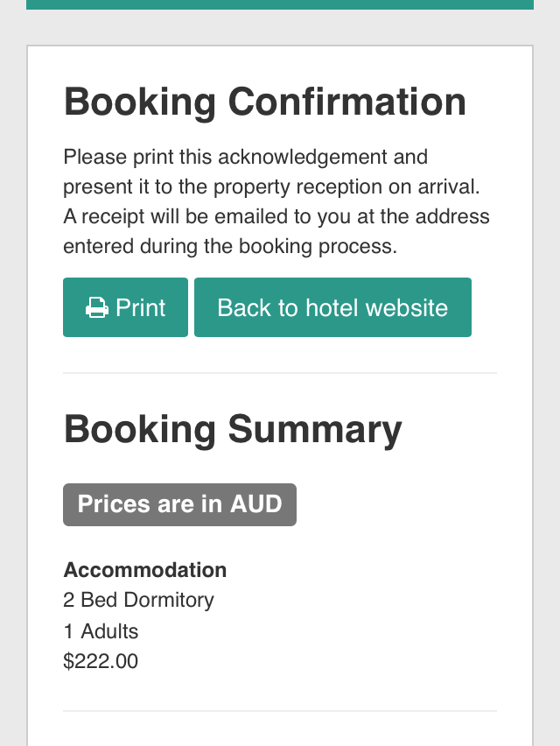Screen dimensions: 560x746
Task: Click the 'property reception on arrival' line
Action: 271,187
